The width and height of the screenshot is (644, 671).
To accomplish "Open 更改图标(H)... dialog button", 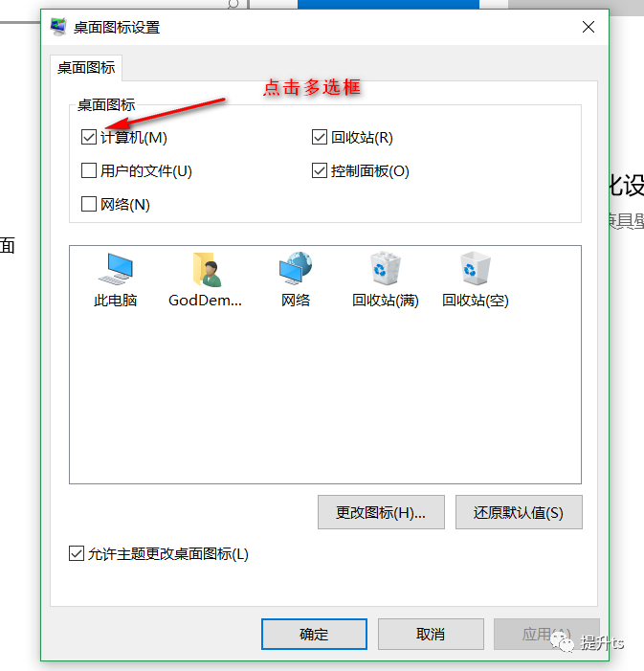I will click(381, 512).
